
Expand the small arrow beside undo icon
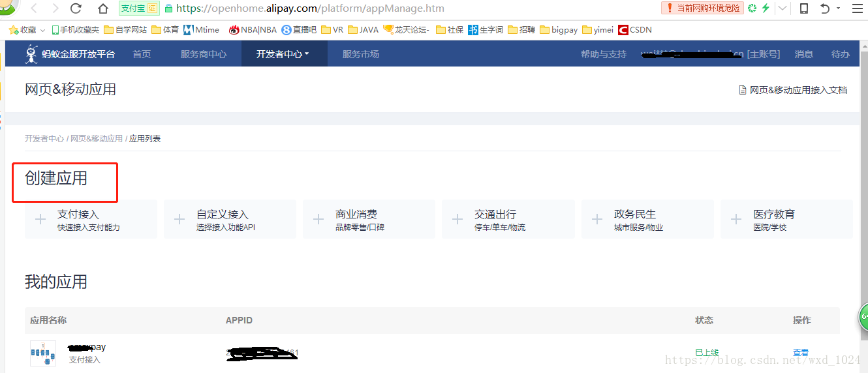(x=838, y=9)
